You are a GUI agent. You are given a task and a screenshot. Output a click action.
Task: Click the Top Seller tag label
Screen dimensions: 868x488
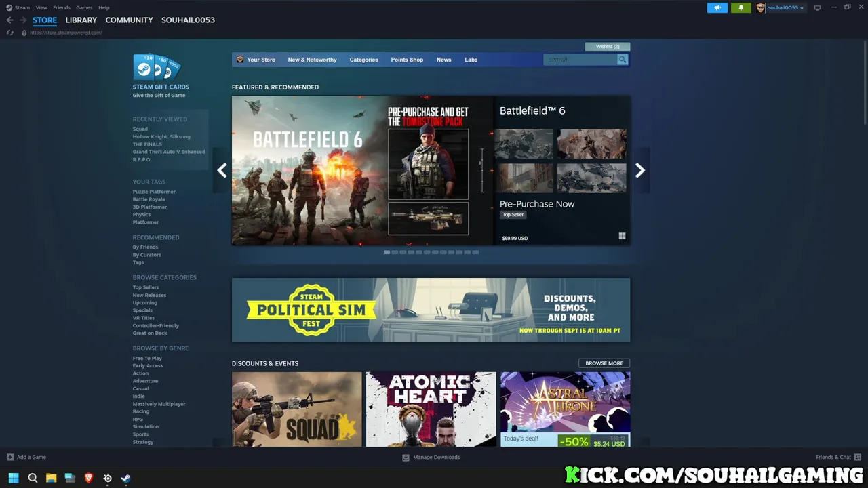point(513,215)
